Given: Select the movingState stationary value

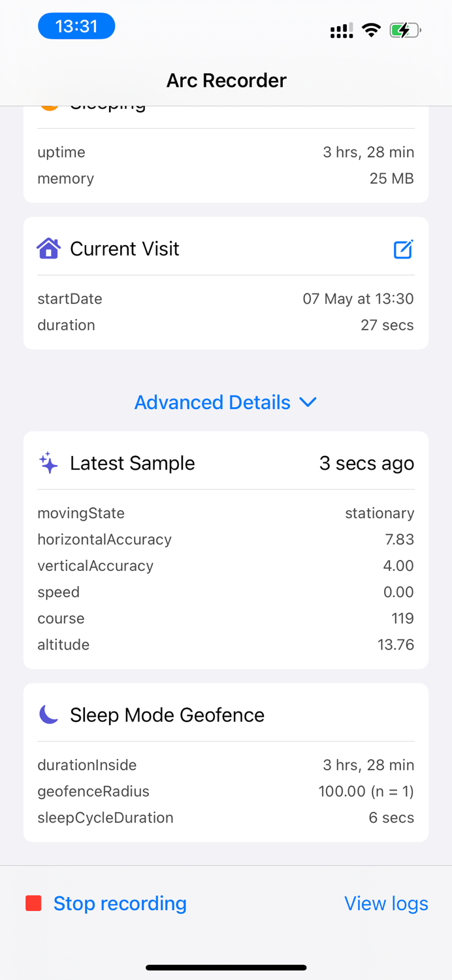Looking at the screenshot, I should click(x=379, y=513).
